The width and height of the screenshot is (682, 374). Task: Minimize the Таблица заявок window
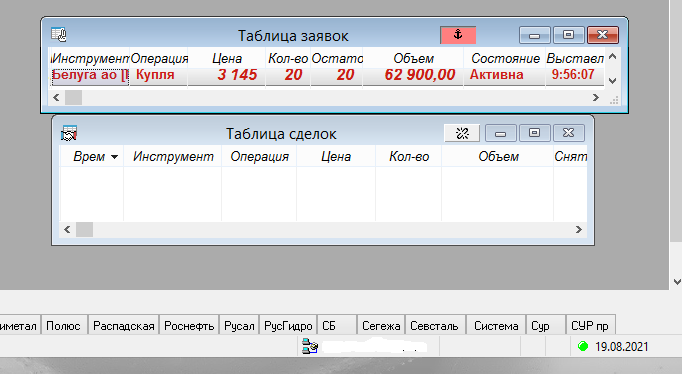[x=535, y=35]
